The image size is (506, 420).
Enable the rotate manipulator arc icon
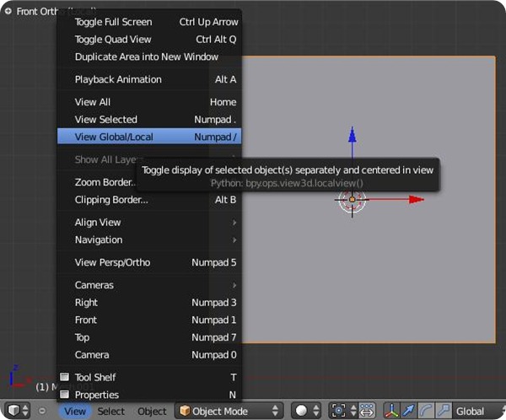pyautogui.click(x=426, y=411)
